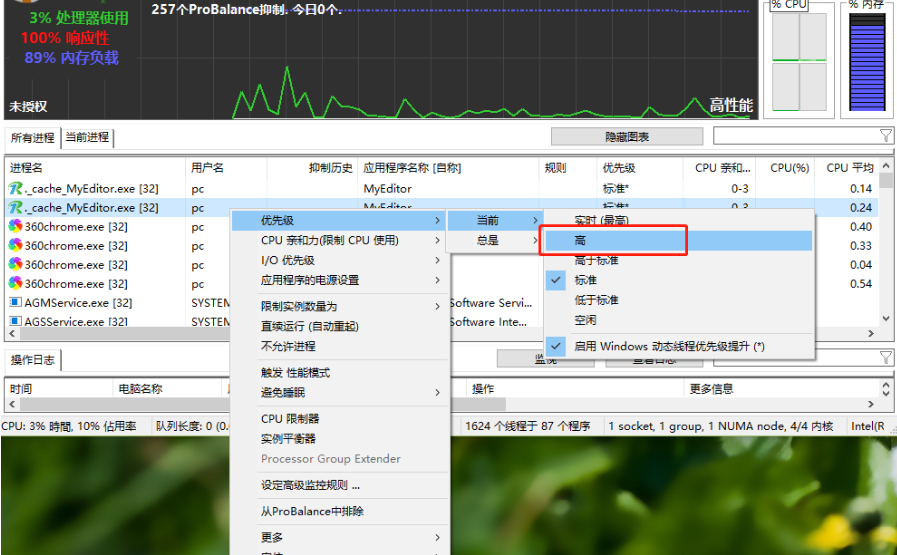Choose 触发 性能模式 menu item
The height and width of the screenshot is (555, 897).
pyautogui.click(x=340, y=372)
